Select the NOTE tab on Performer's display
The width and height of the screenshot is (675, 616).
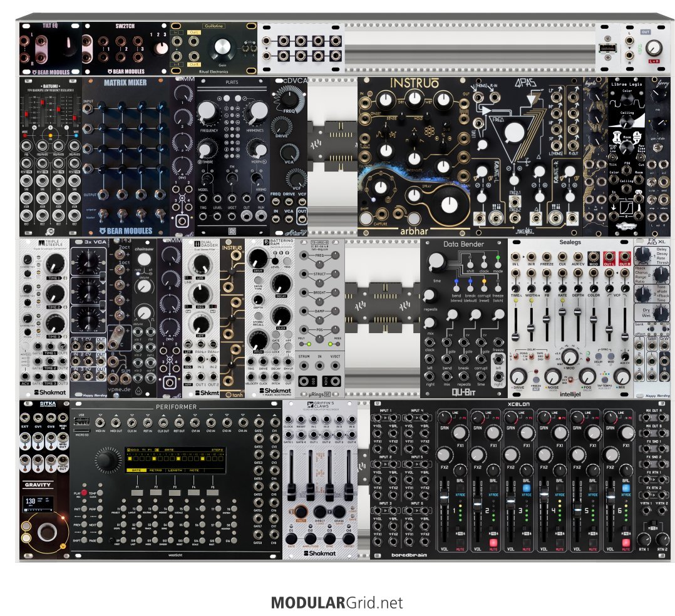coord(194,470)
